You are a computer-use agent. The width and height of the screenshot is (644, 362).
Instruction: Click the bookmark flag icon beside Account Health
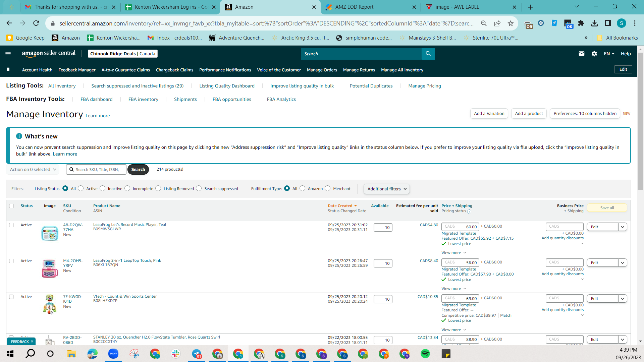pyautogui.click(x=8, y=70)
